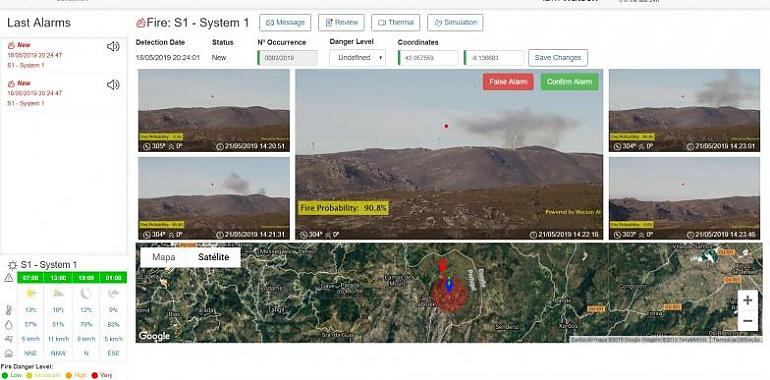This screenshot has width=770, height=380.
Task: Click the flame icon of the first New alarm
Action: [x=11, y=45]
